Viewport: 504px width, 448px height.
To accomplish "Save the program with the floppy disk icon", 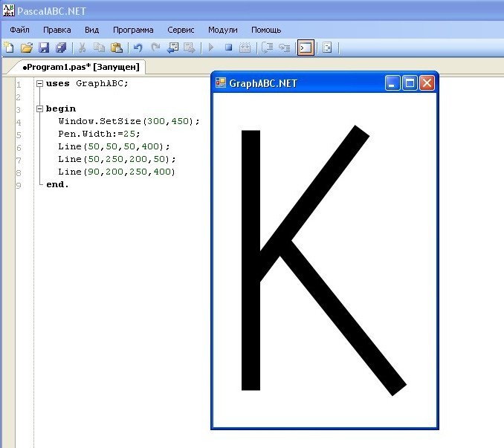I will coord(44,48).
